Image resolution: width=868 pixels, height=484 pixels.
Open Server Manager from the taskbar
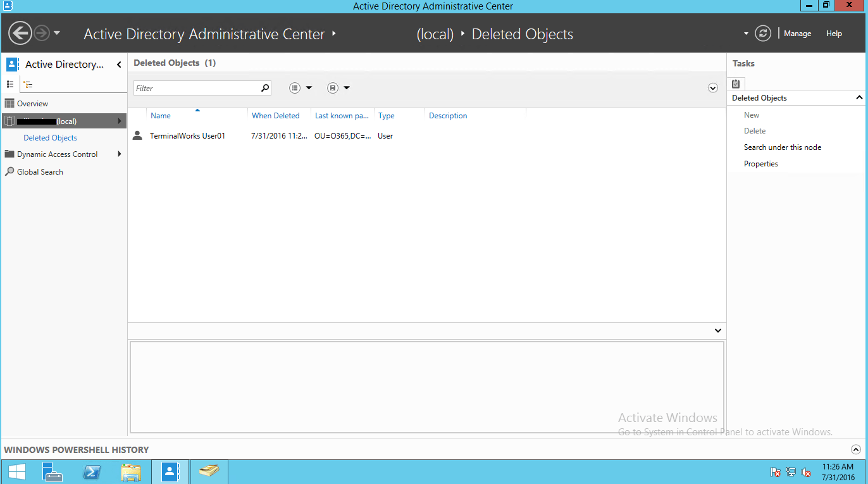click(x=52, y=471)
